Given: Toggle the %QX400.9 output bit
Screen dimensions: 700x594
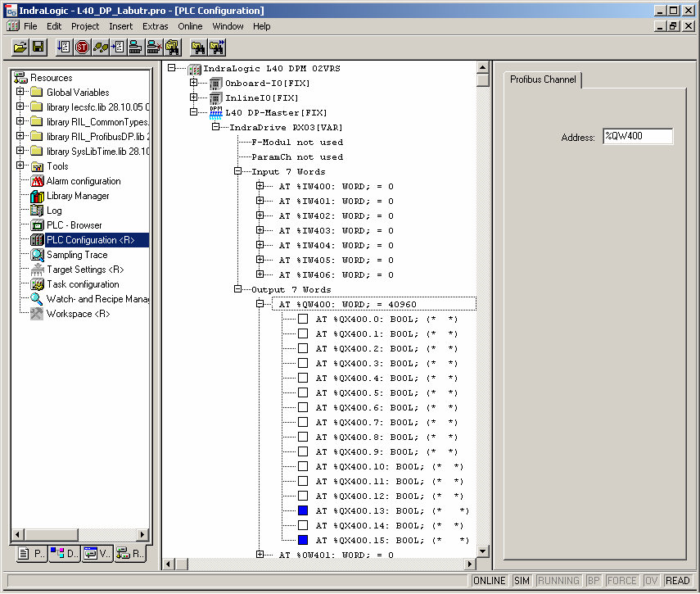Looking at the screenshot, I should point(303,451).
